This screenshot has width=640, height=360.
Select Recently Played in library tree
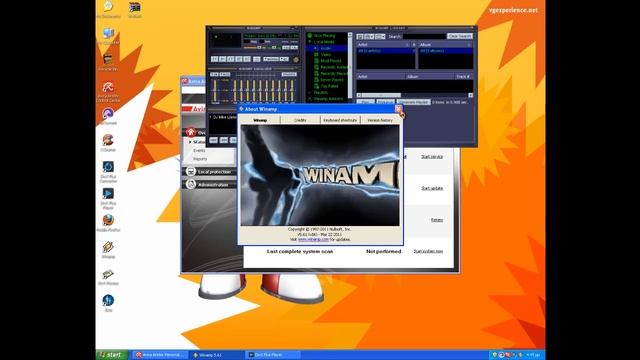pos(334,73)
